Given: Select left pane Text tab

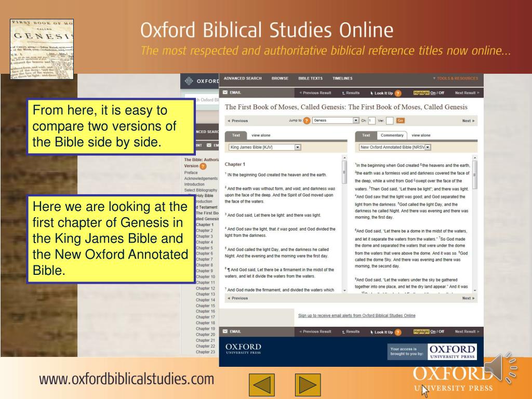Looking at the screenshot, I should pyautogui.click(x=236, y=136).
